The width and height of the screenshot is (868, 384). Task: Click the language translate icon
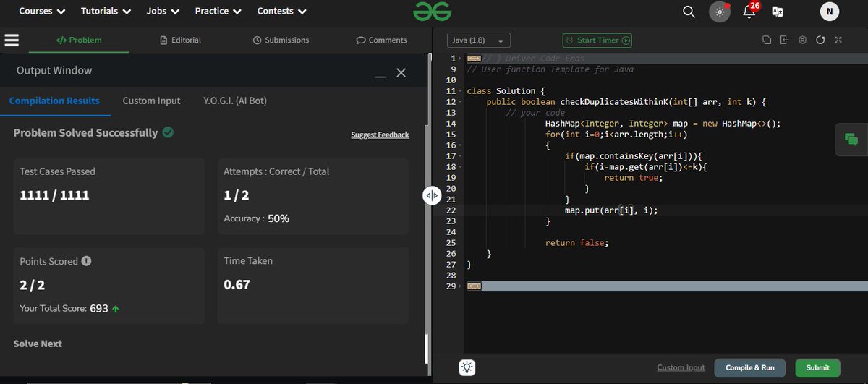pos(778,12)
